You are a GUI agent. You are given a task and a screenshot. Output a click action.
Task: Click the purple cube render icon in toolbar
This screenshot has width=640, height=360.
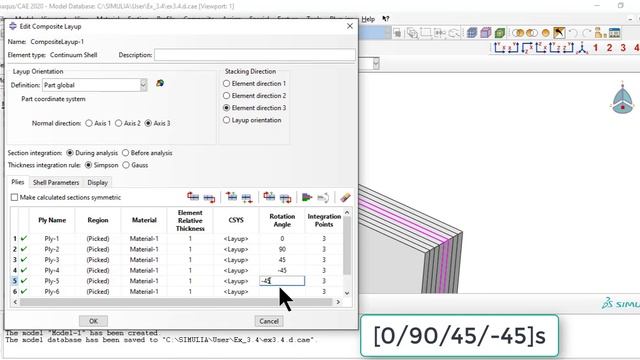point(486,33)
